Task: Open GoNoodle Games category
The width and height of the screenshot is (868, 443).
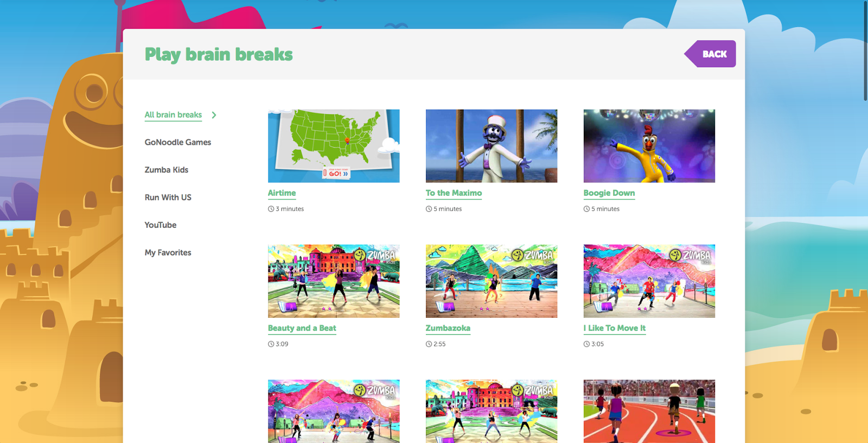Action: click(178, 142)
